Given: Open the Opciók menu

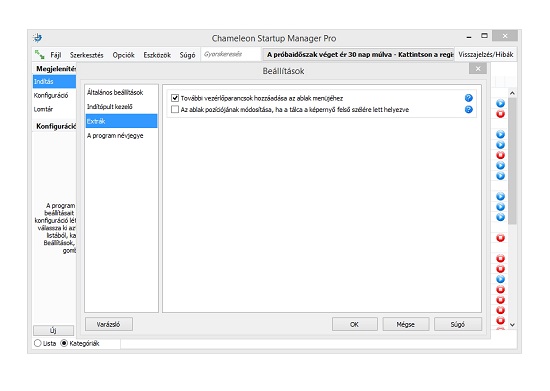Looking at the screenshot, I should [x=123, y=55].
